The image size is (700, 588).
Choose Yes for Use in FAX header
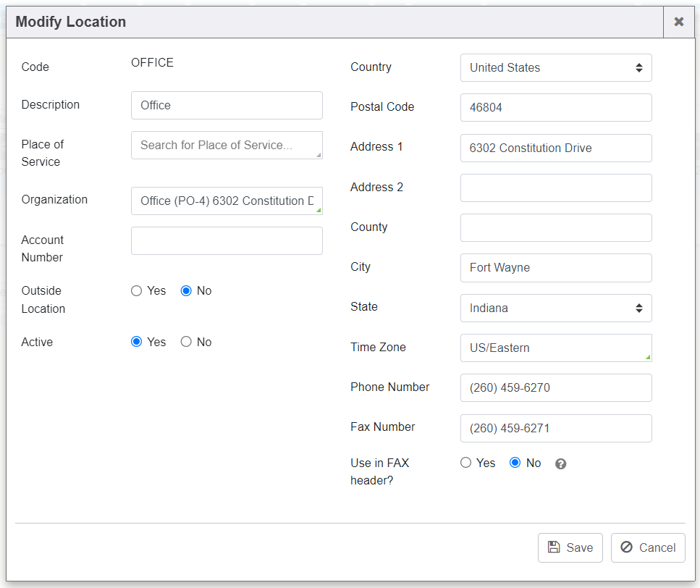(466, 463)
